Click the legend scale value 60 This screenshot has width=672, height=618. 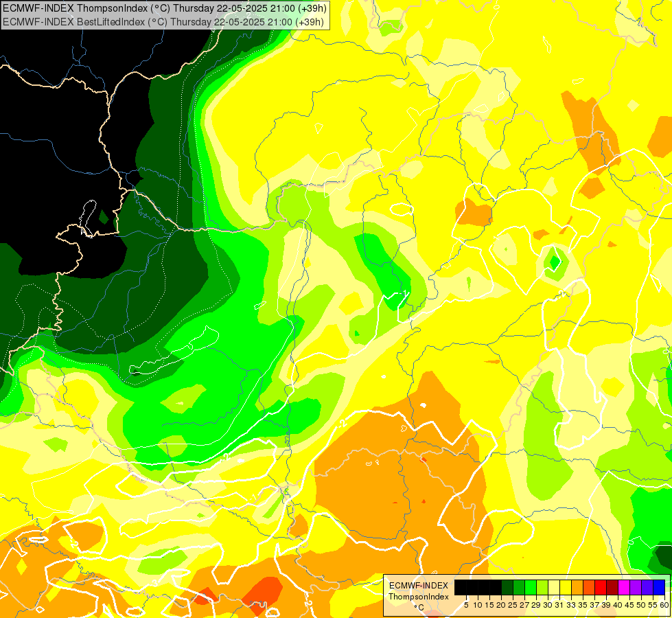pyautogui.click(x=664, y=605)
